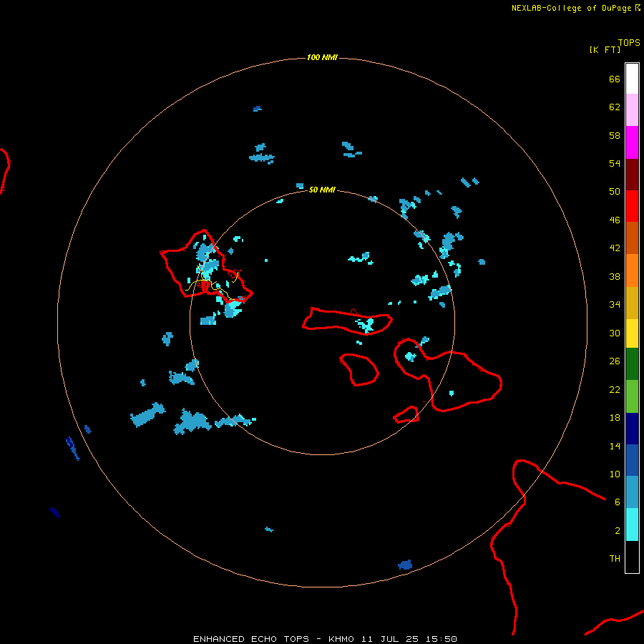The height and width of the screenshot is (644, 644).
Task: Click the 26 legend label
Action: [615, 361]
